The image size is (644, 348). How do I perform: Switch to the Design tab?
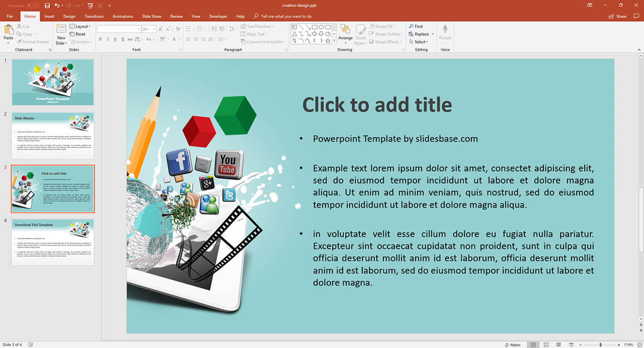pyautogui.click(x=69, y=16)
